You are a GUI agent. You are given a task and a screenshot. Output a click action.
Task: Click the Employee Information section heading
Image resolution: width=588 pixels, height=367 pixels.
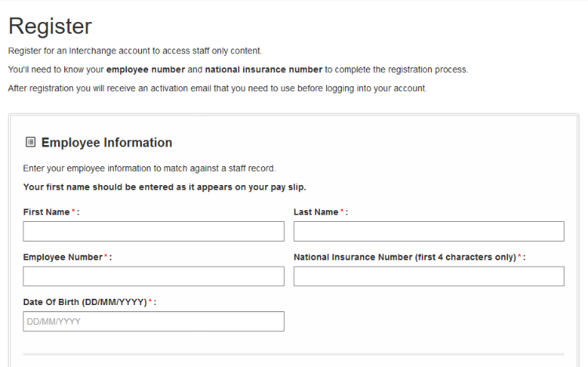click(107, 143)
